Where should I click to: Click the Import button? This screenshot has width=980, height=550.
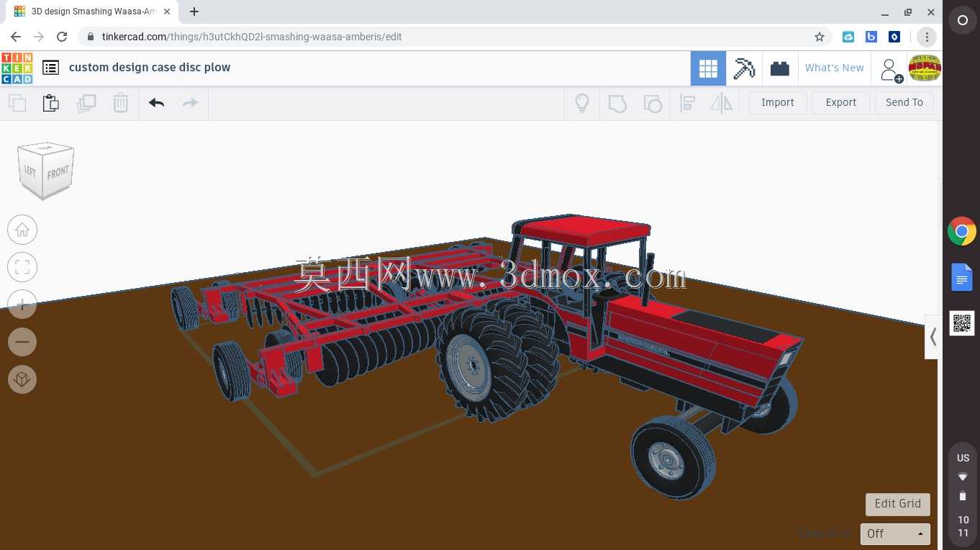tap(778, 103)
